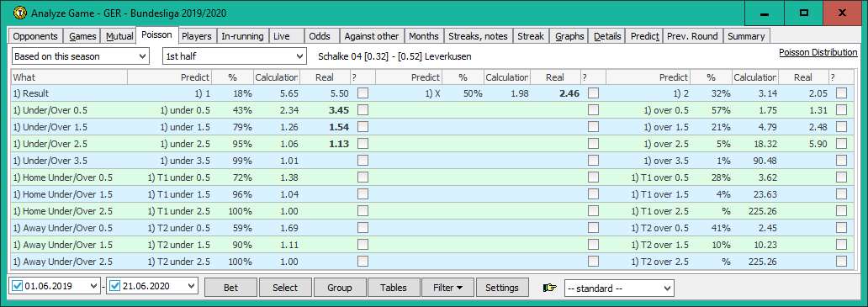Select the '1) Away Under/Over 2.5' row label
Screen dimensions: 868x307
pyautogui.click(x=62, y=261)
